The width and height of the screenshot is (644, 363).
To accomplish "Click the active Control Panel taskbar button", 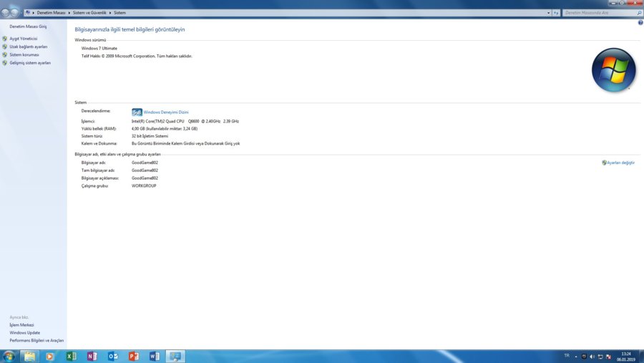I will [x=175, y=357].
